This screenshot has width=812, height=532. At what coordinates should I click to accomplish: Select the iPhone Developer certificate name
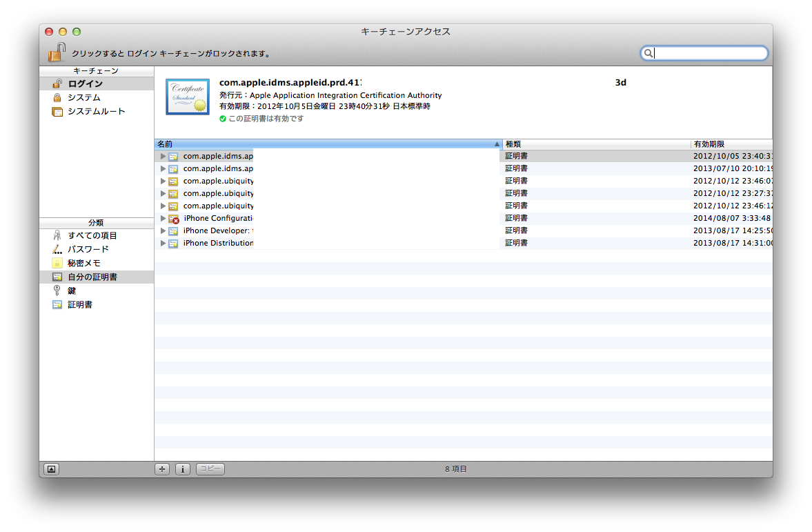point(218,230)
